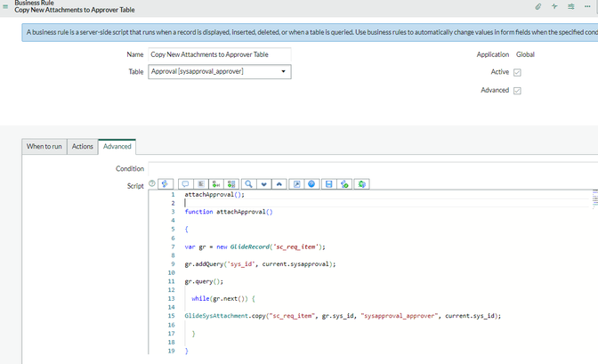Image resolution: width=598 pixels, height=364 pixels.
Task: Open script search magnifier tool
Action: pyautogui.click(x=248, y=184)
